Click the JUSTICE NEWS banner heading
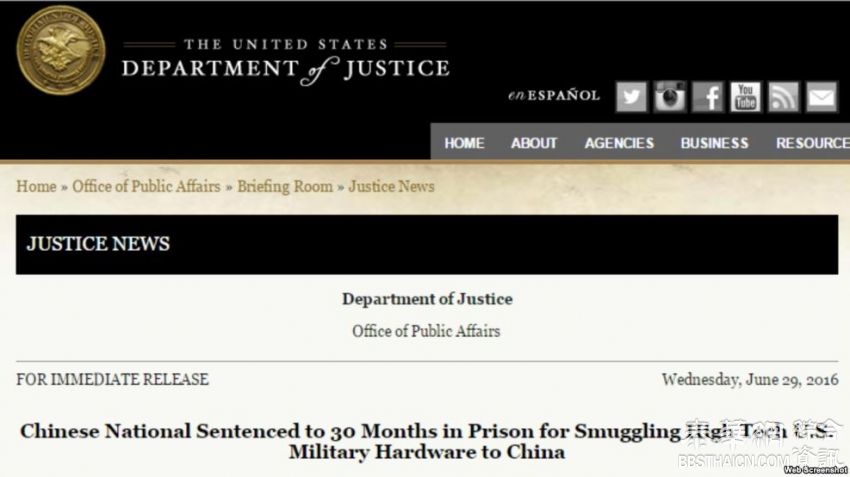 tap(98, 244)
